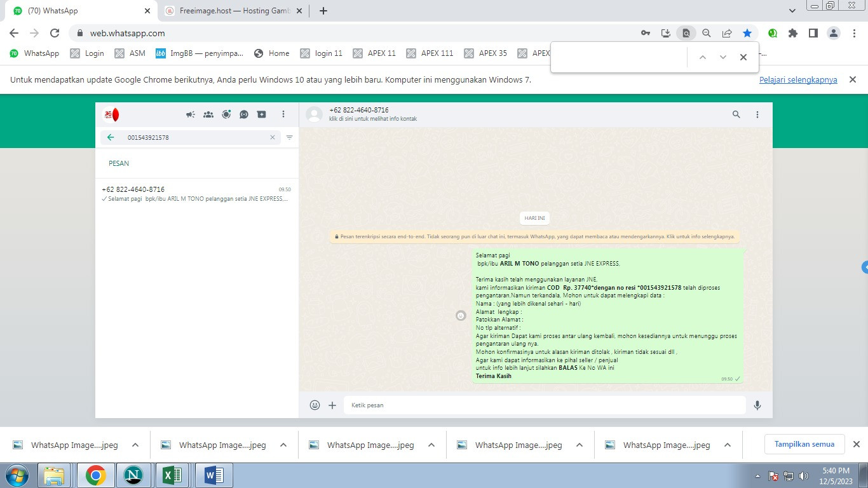Go to previous find-in-page result
Viewport: 868px width, 488px height.
coord(703,57)
